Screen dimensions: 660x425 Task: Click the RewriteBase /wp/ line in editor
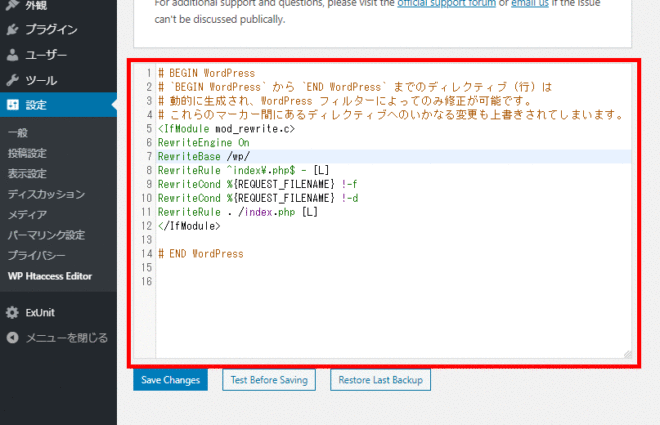[394, 156]
